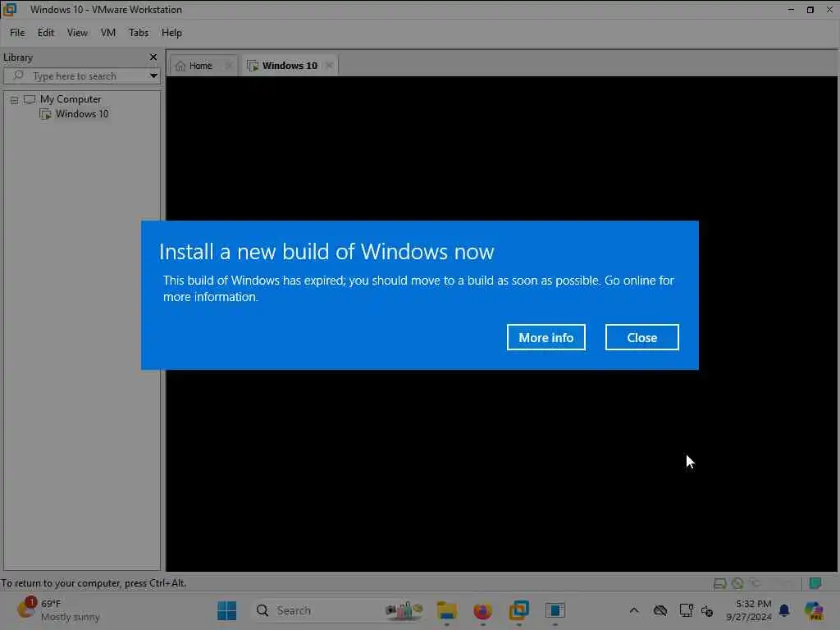Select Windows 10 VM in library tree
This screenshot has width=840, height=630.
click(x=81, y=113)
